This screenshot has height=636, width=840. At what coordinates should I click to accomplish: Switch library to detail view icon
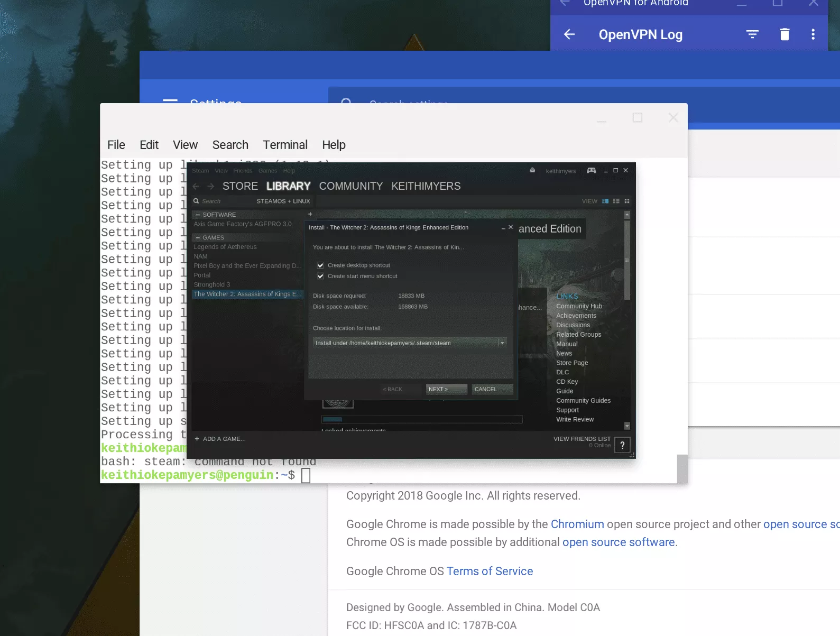(605, 201)
